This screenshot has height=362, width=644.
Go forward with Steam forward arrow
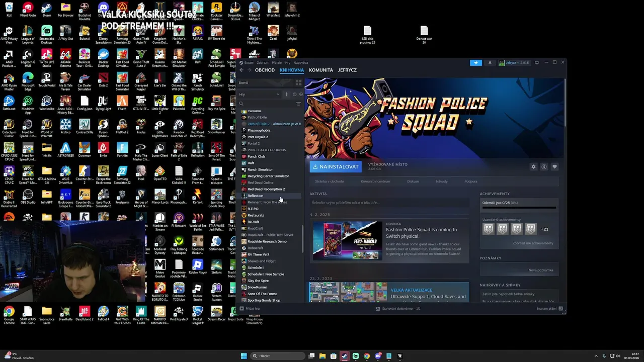(249, 70)
